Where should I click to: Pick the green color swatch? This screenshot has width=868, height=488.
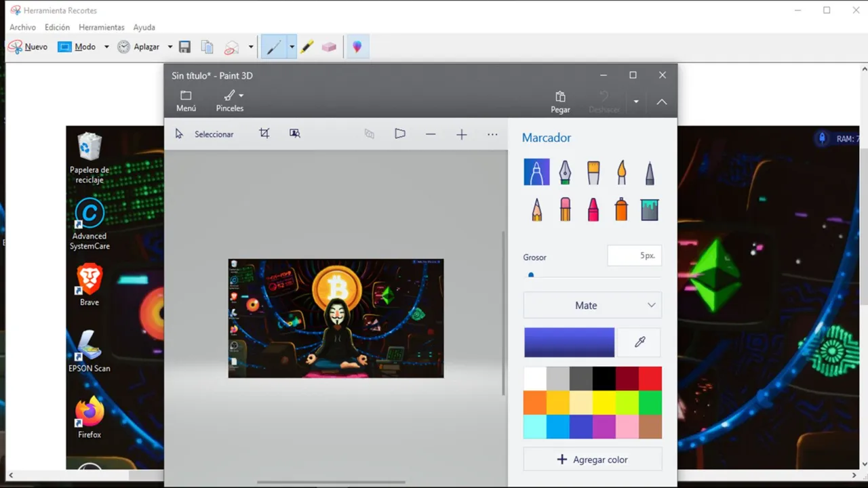click(x=650, y=403)
